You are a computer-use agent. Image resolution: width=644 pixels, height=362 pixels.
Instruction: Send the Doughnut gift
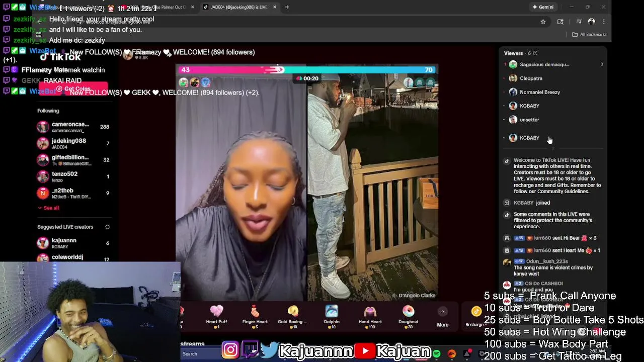pyautogui.click(x=409, y=317)
